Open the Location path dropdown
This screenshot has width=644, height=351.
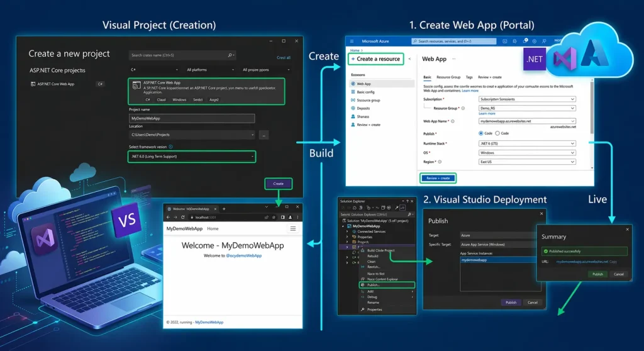coord(192,135)
